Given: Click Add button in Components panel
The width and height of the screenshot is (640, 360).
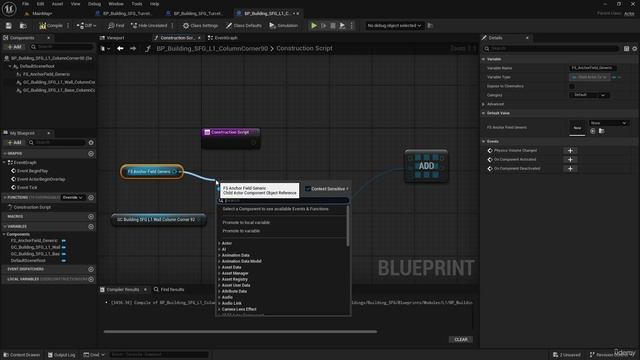Looking at the screenshot, I should coord(15,47).
